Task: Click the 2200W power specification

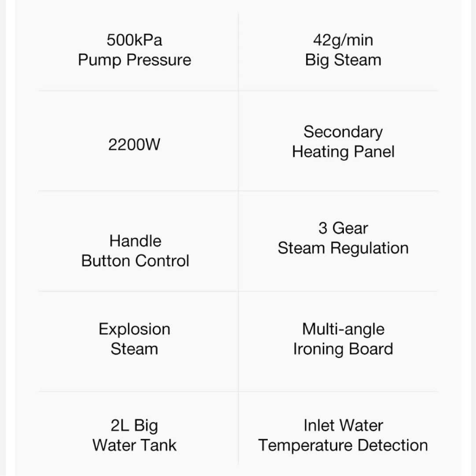Action: click(x=134, y=144)
